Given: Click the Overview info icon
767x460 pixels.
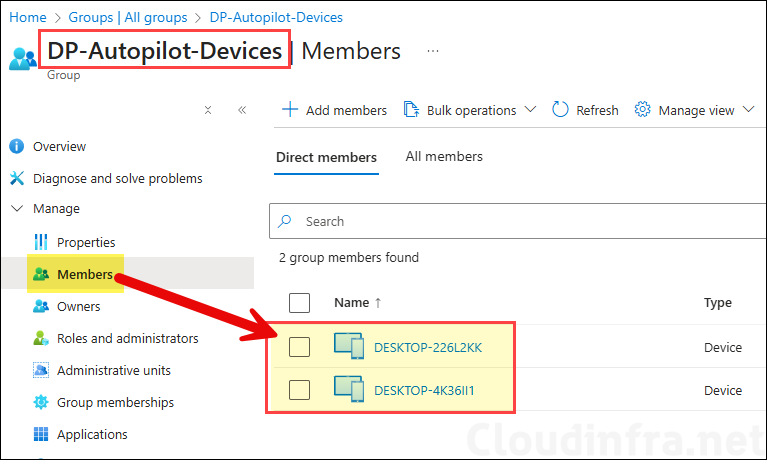Looking at the screenshot, I should pos(16,146).
